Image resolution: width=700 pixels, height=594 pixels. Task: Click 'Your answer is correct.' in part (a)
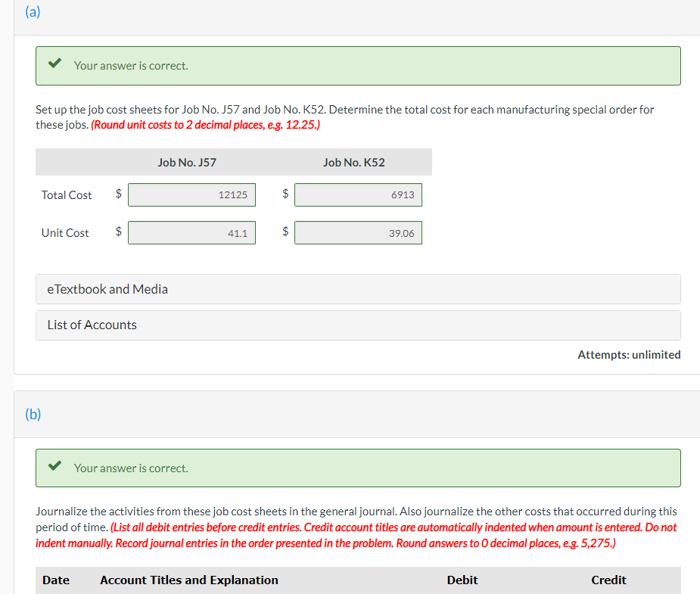(131, 66)
